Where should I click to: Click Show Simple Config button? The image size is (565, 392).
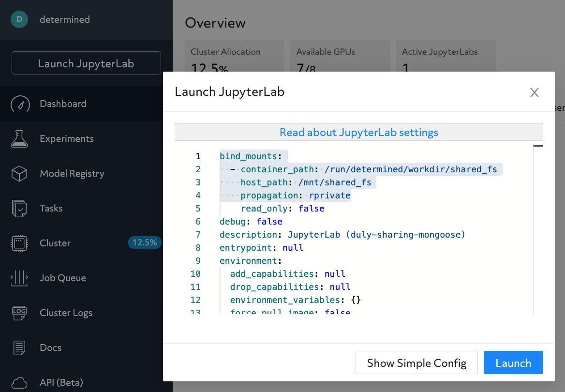[x=416, y=362]
